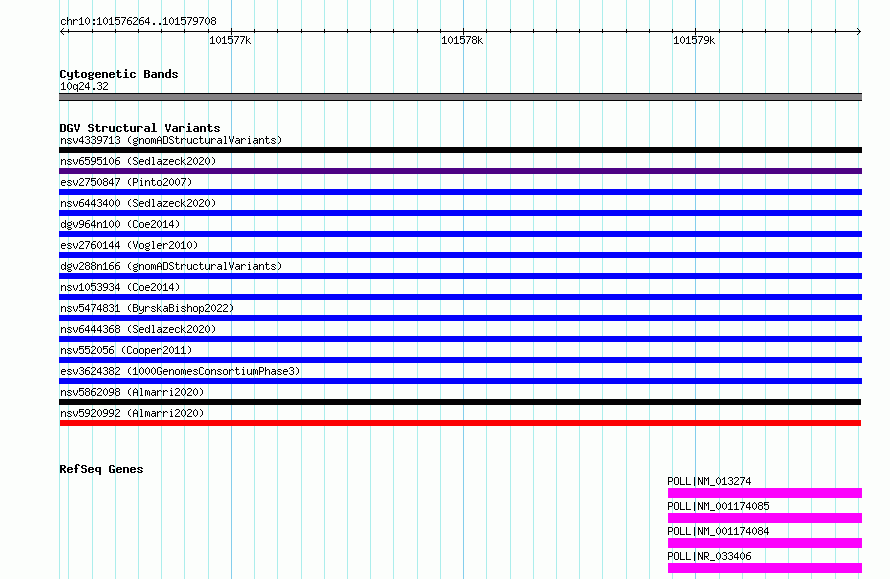Open variant nsv6444368 (Sedlazeck2020) label
The image size is (890, 579).
(138, 329)
